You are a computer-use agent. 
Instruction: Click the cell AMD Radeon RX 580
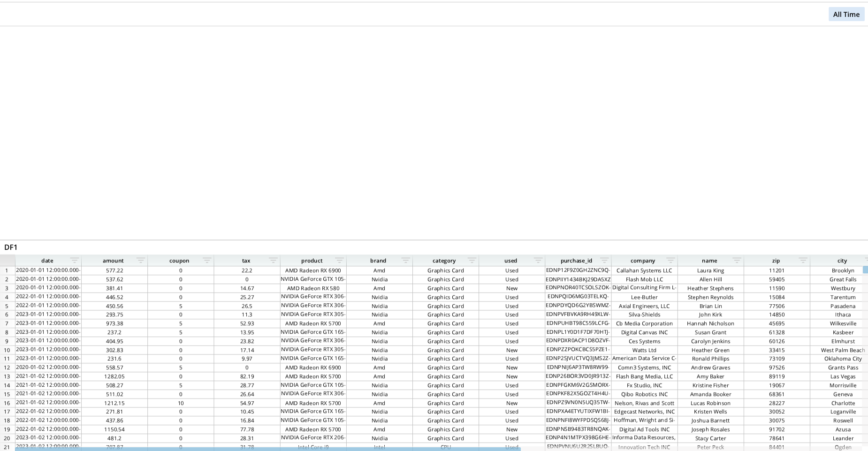pos(313,288)
